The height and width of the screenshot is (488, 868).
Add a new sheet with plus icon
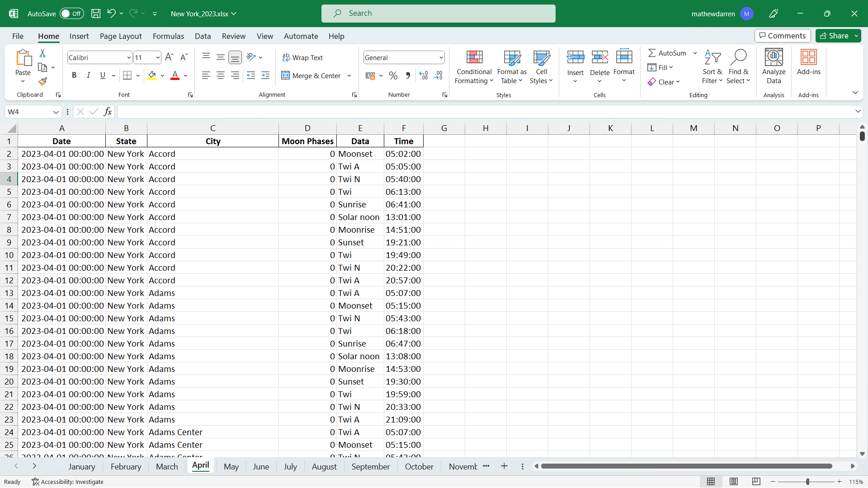(x=504, y=466)
